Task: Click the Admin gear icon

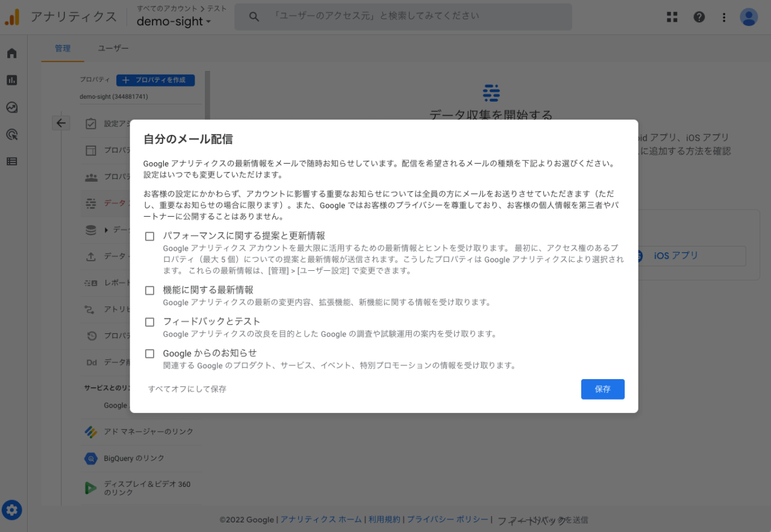Action: click(x=11, y=510)
